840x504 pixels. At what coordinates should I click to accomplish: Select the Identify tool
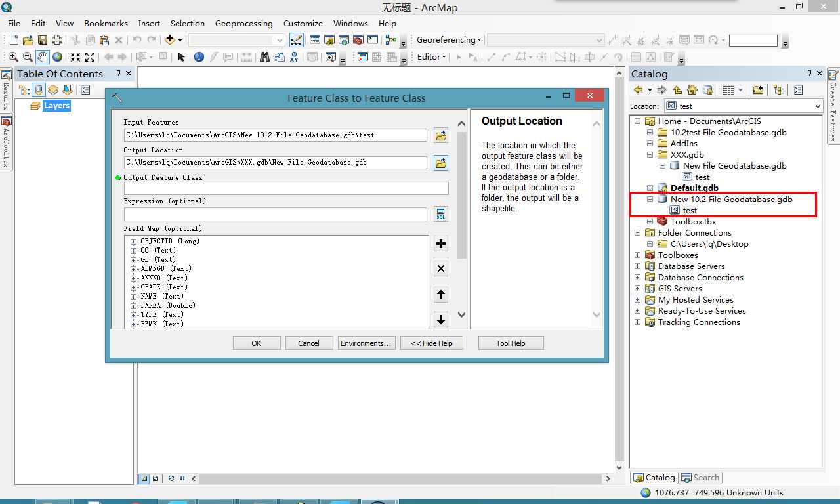point(199,57)
